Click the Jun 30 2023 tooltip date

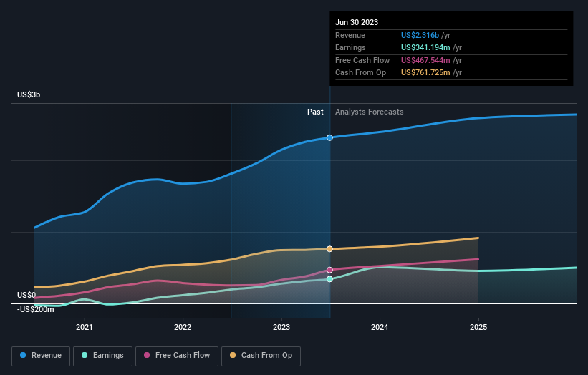pos(357,22)
